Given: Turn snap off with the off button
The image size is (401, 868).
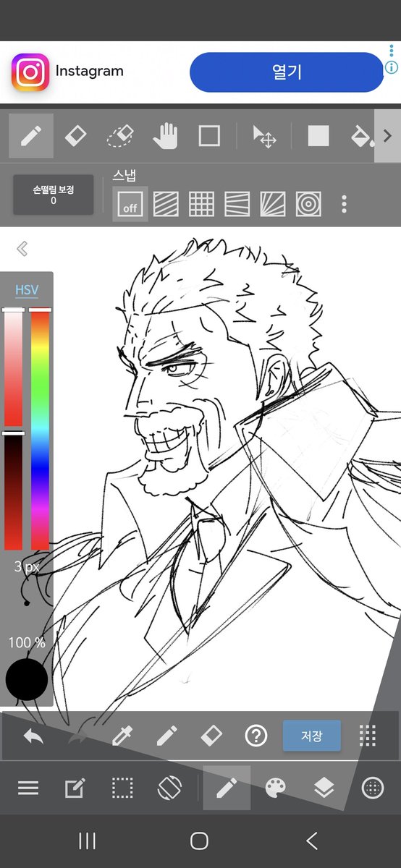Looking at the screenshot, I should coord(130,204).
